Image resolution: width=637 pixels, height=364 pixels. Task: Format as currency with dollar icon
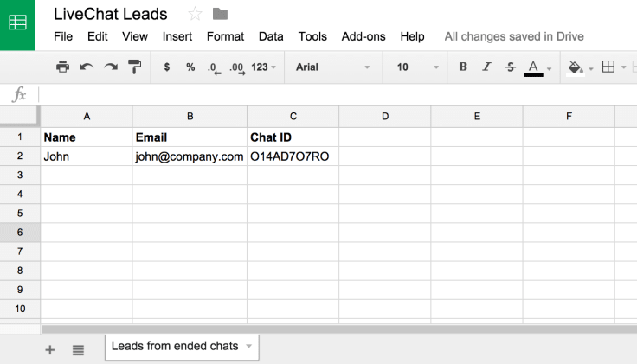(166, 67)
